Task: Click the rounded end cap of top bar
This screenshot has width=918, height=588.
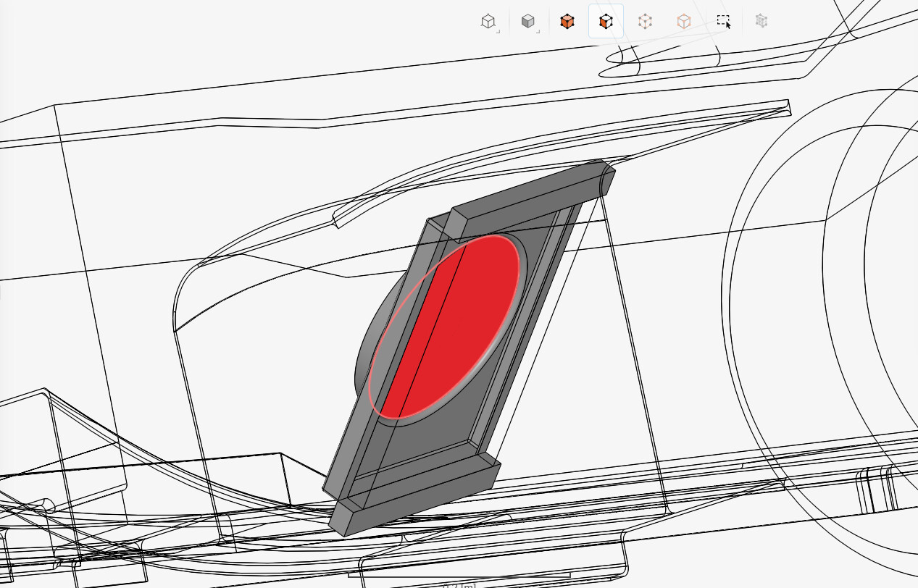Action: [608, 180]
